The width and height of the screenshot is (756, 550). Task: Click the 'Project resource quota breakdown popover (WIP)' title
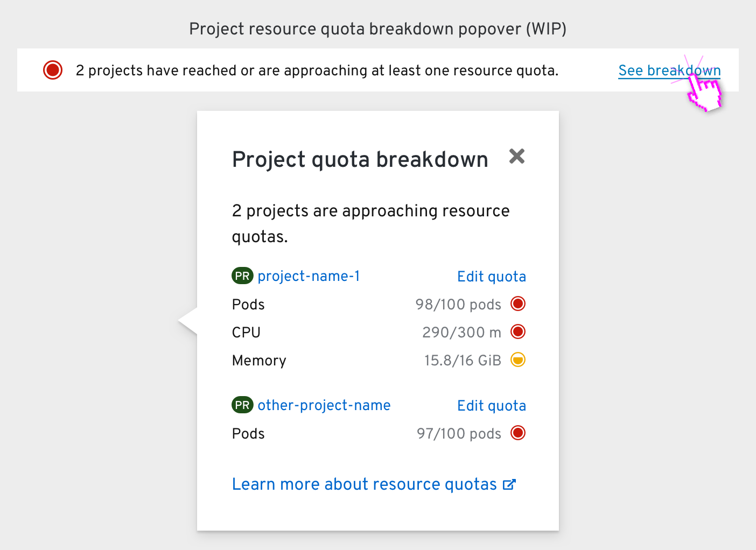[378, 29]
